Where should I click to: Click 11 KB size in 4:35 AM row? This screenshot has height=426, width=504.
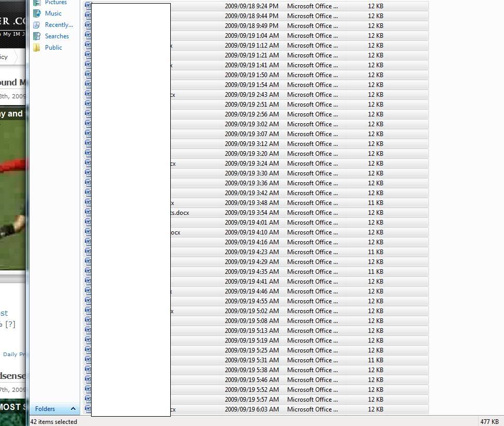coord(376,272)
